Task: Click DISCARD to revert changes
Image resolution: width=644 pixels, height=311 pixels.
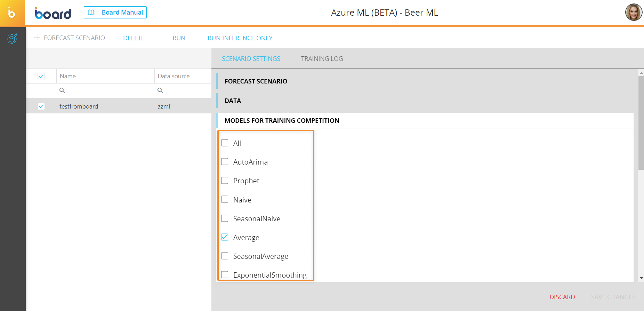Action: tap(562, 297)
